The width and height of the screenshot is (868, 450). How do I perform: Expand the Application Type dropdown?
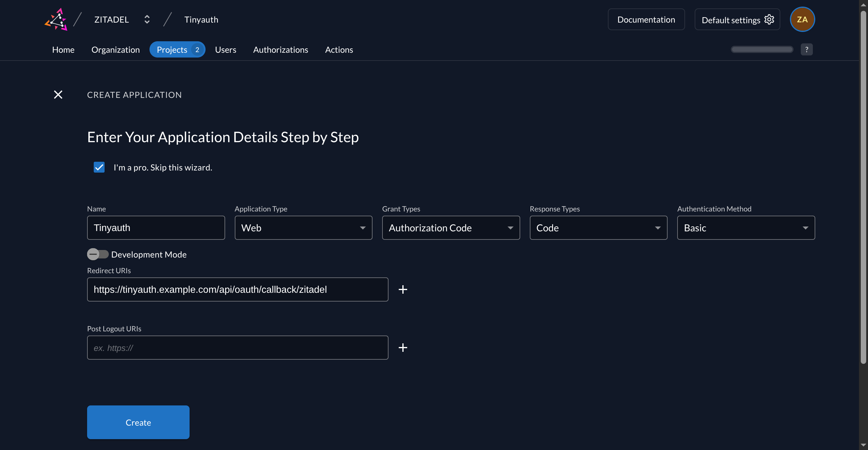coord(303,228)
